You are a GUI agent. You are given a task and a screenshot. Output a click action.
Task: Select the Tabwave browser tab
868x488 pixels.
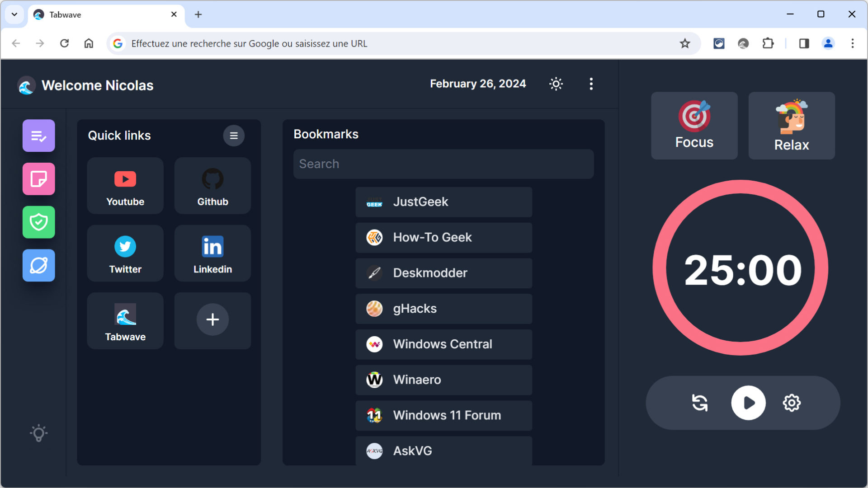106,14
